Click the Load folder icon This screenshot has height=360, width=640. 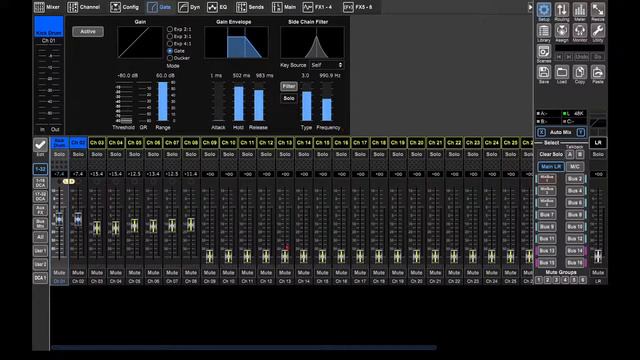pyautogui.click(x=562, y=73)
